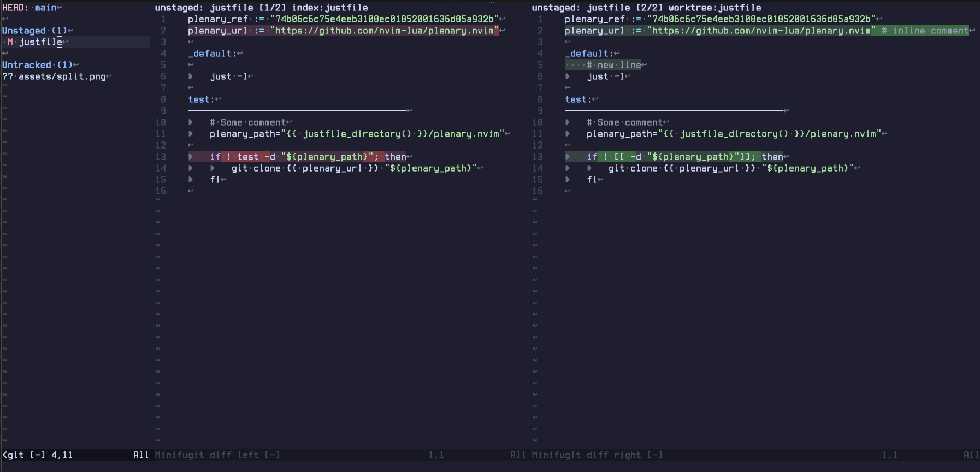Image resolution: width=980 pixels, height=472 pixels.
Task: Click '1,1' position in right diff statusline
Action: (889, 455)
